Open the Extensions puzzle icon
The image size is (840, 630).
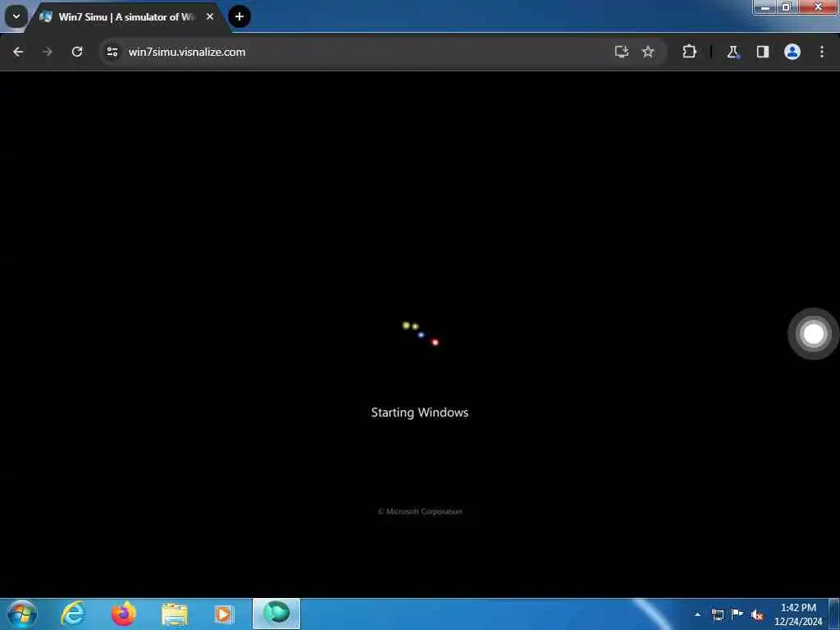[689, 52]
